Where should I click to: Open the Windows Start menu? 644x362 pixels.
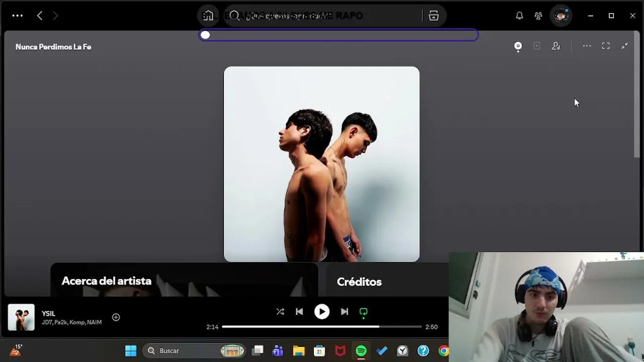(x=131, y=350)
